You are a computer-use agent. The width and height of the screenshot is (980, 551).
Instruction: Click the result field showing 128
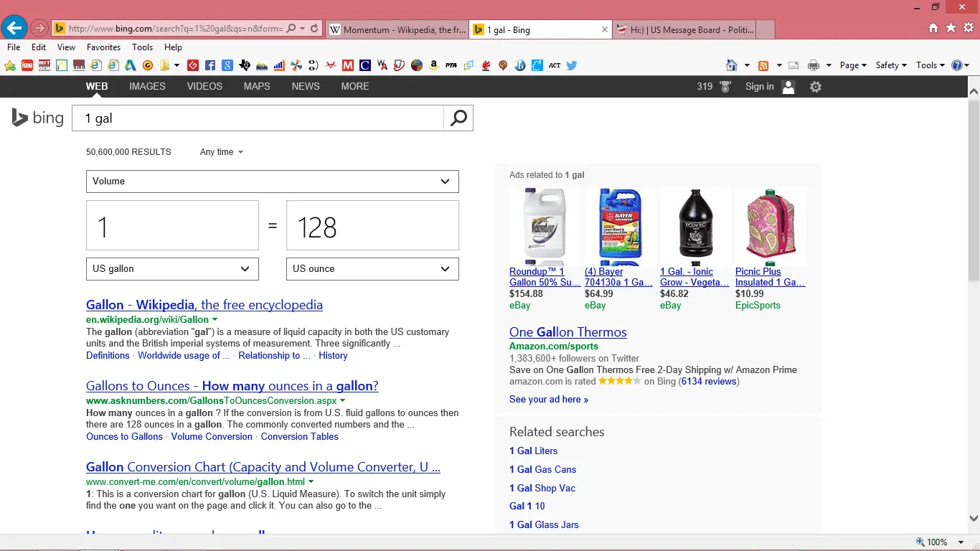click(372, 225)
